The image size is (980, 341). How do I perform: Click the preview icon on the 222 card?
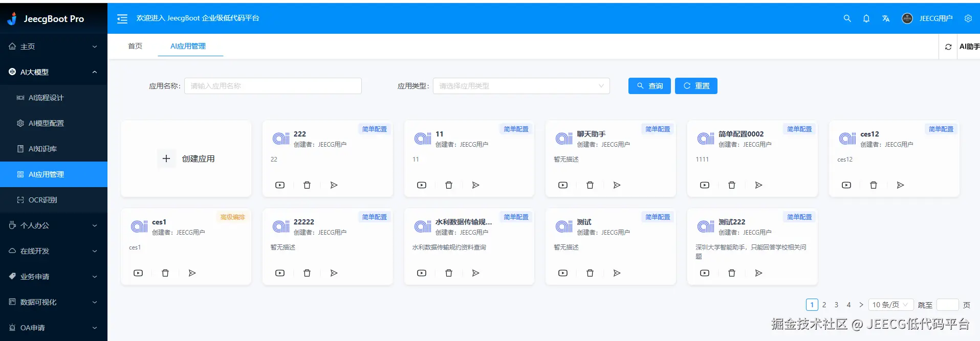280,185
